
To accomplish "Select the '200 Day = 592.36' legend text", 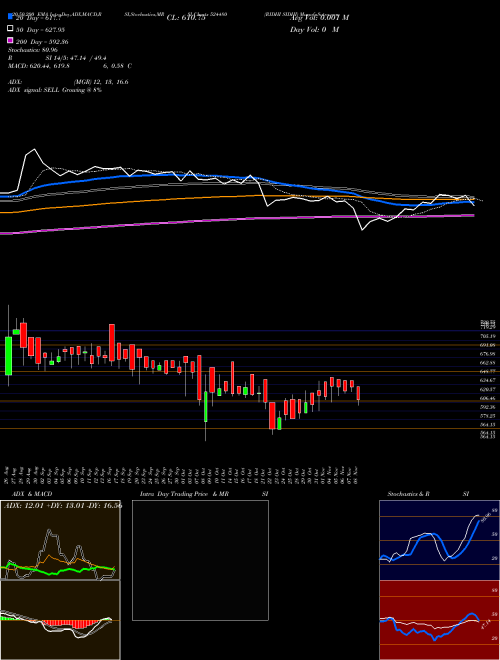I will pyautogui.click(x=42, y=42).
